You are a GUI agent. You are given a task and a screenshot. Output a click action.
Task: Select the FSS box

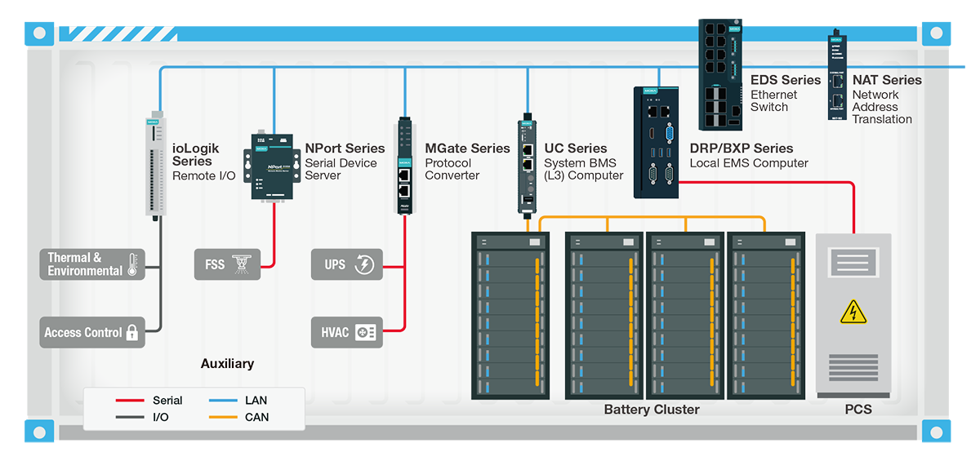227,264
